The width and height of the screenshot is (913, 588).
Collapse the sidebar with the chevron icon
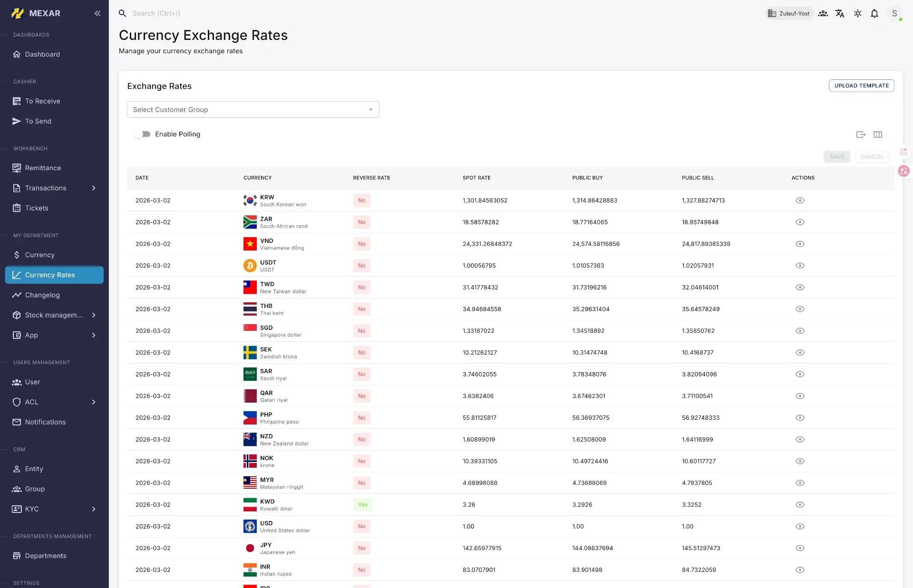pos(98,13)
